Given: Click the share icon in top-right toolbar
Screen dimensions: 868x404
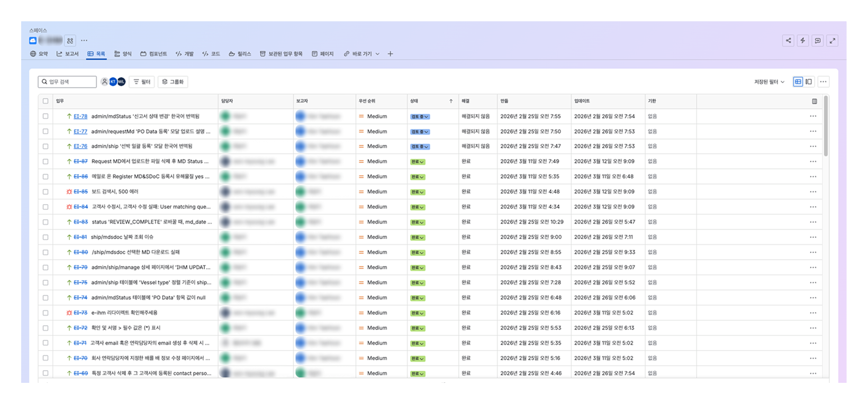Looking at the screenshot, I should pos(788,41).
